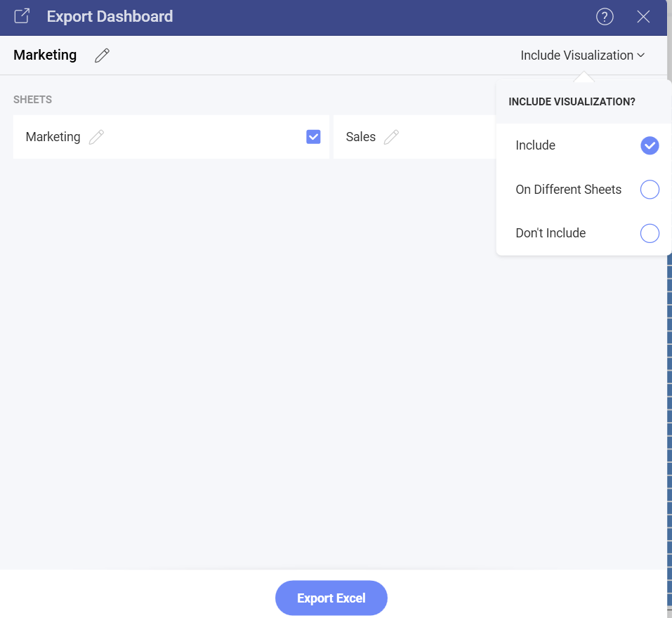Rename the Marketing sheet using its pencil icon
Screen dimensions: 672x618
point(96,137)
